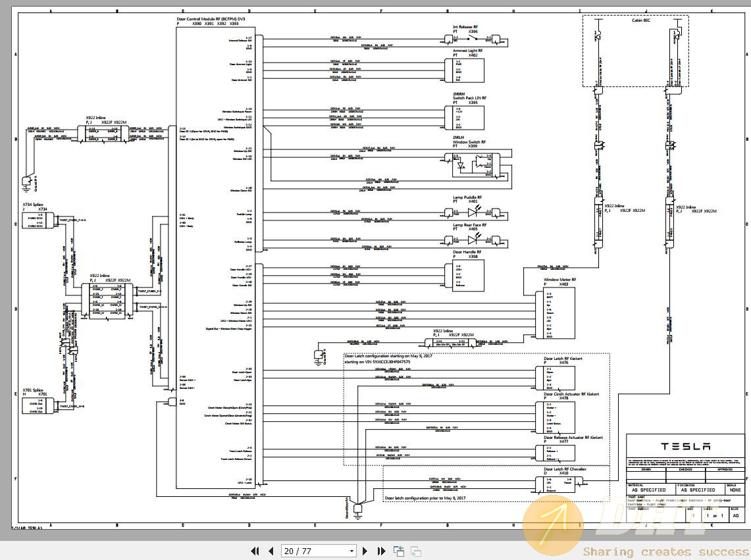Select the X701 Splice label
This screenshot has width=751, height=560.
coord(33,390)
